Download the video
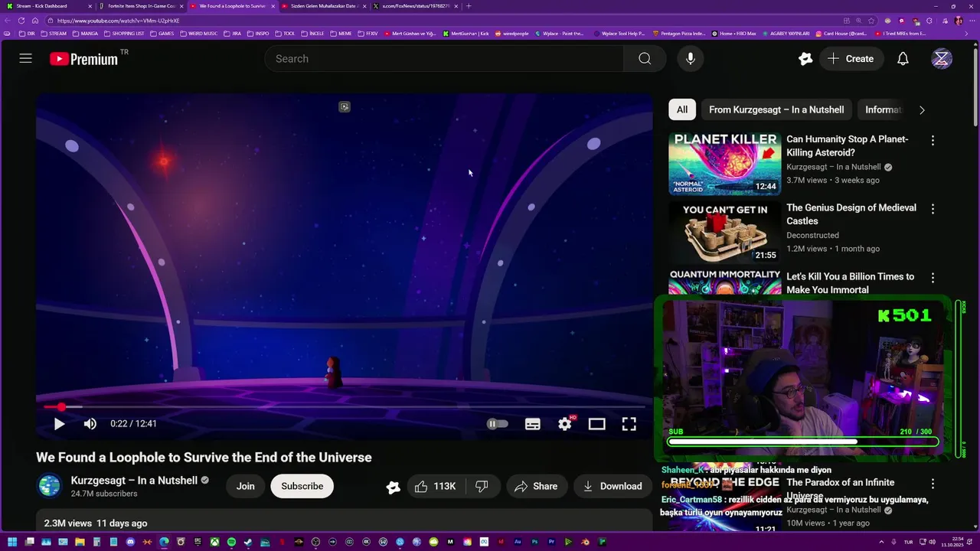 point(612,486)
